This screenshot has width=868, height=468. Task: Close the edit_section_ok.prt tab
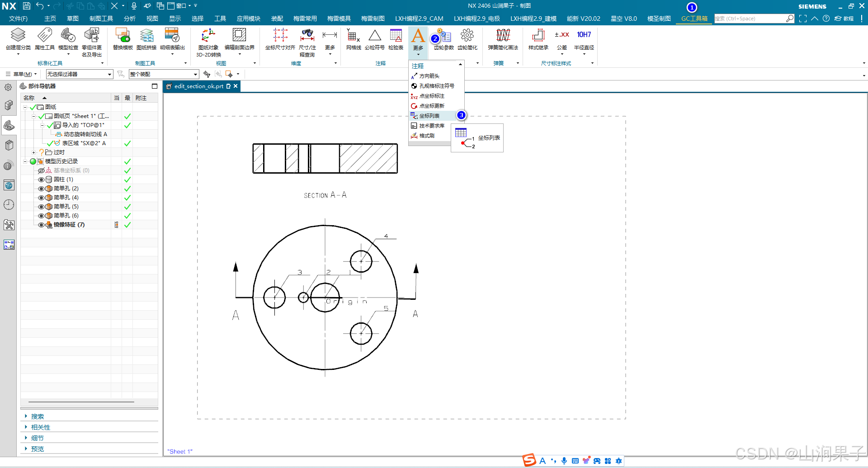coord(236,86)
